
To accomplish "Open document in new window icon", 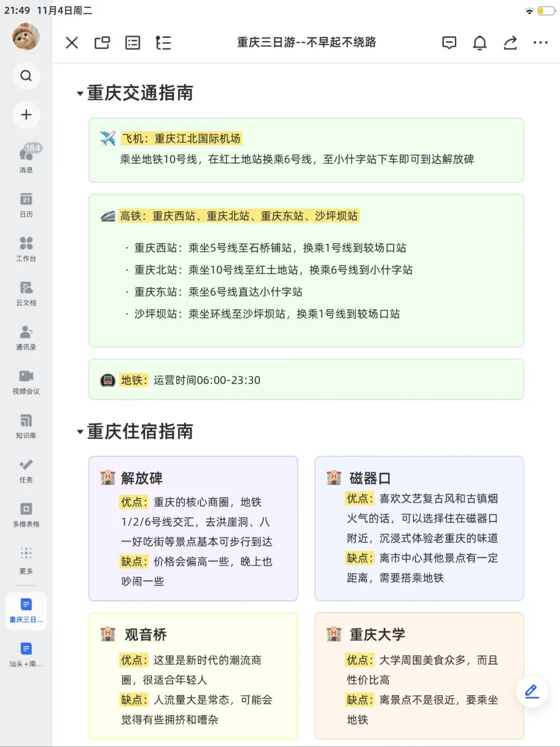I will click(x=102, y=43).
